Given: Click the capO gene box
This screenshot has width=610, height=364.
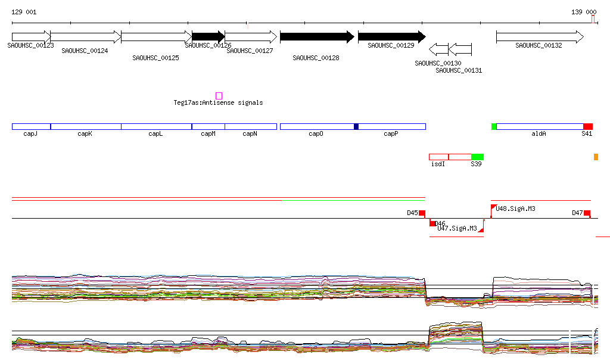Looking at the screenshot, I should tap(316, 126).
